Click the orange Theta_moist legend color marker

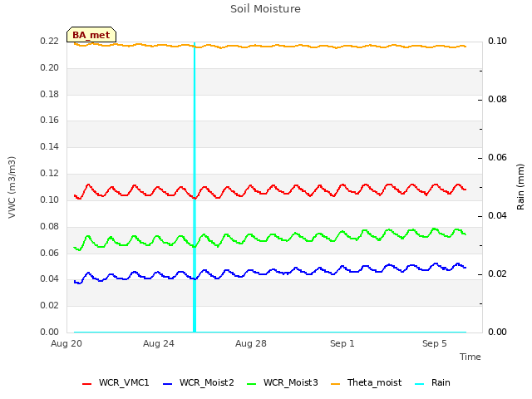click(x=335, y=384)
